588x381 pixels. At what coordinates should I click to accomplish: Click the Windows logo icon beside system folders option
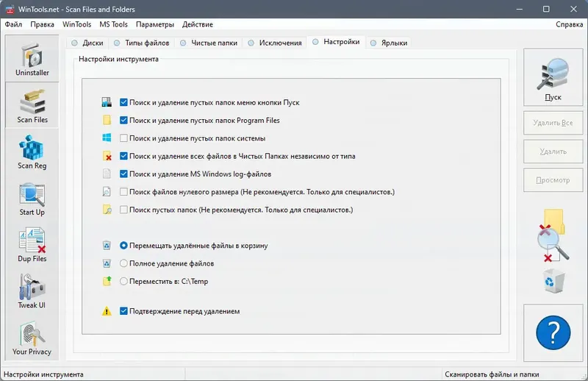click(107, 138)
